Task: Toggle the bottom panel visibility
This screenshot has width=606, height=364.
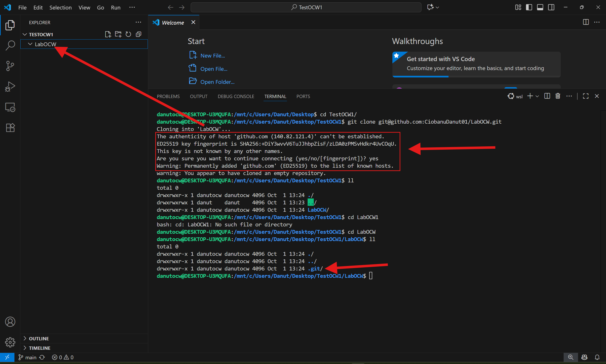Action: coord(540,7)
